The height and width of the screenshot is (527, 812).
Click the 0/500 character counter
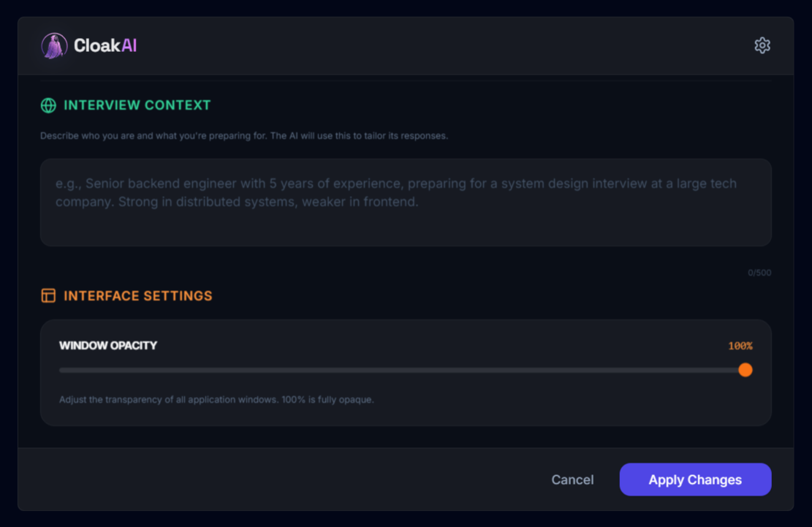[759, 273]
